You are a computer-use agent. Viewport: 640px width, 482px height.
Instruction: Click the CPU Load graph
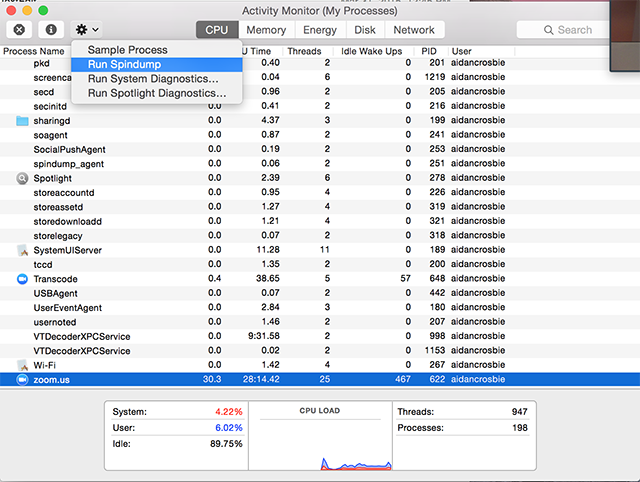pos(320,435)
